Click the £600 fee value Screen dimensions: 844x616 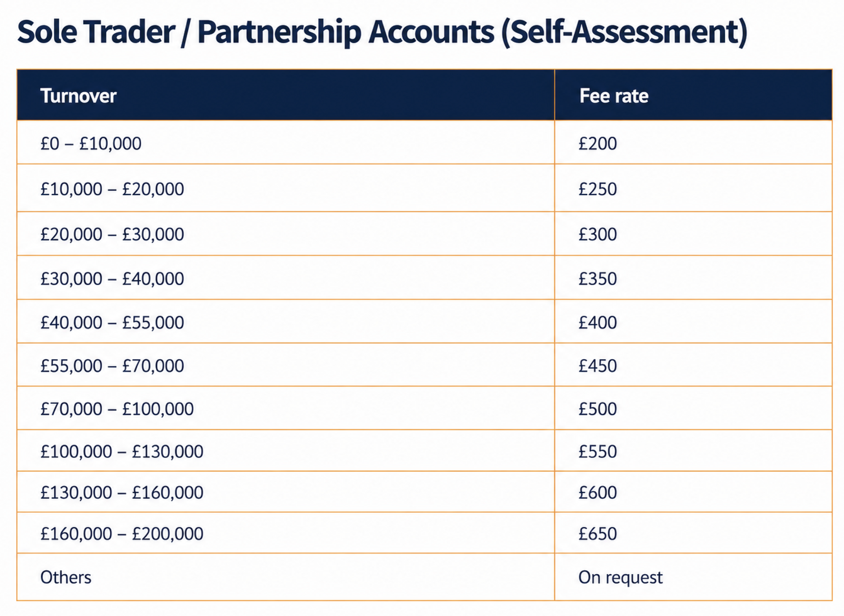coord(597,492)
